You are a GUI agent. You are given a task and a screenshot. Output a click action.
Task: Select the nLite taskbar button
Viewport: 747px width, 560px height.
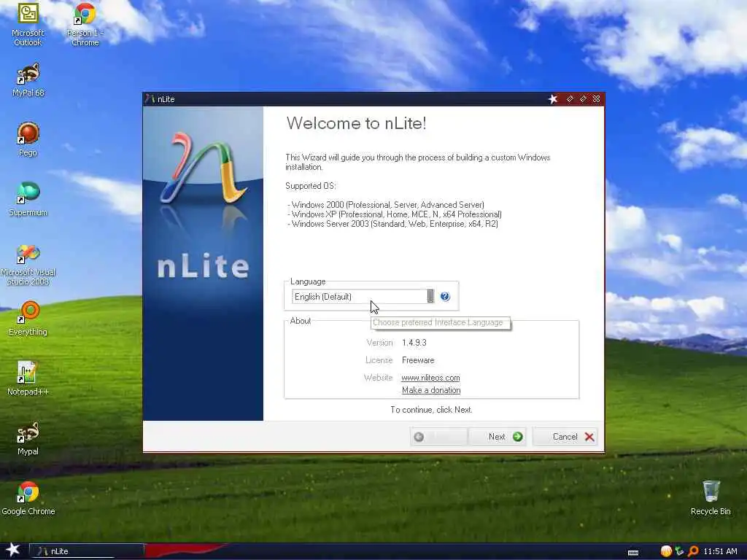pyautogui.click(x=87, y=551)
